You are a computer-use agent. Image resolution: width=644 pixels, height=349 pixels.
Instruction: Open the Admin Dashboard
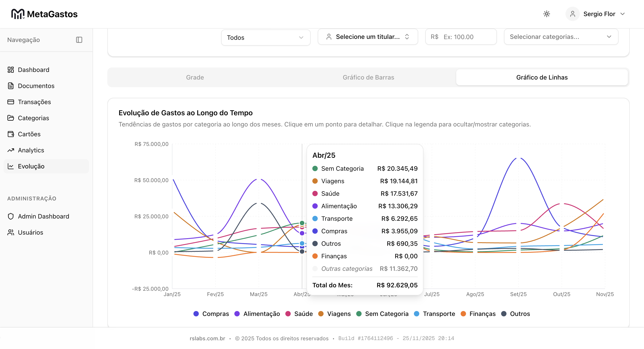[43, 216]
